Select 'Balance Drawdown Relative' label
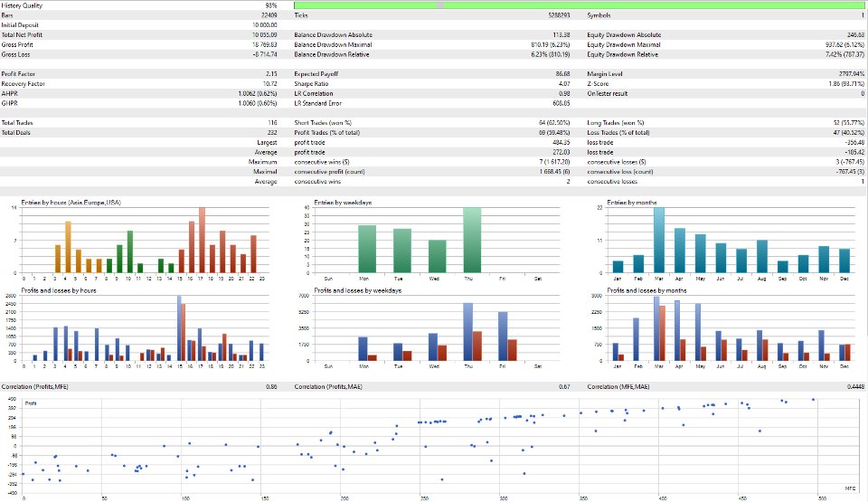868x502 pixels. click(x=332, y=55)
